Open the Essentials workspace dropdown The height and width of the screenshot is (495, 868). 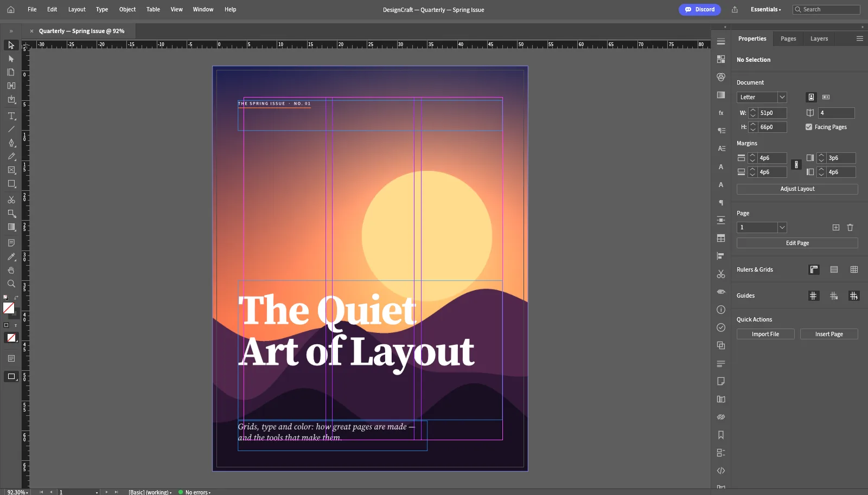(766, 9)
